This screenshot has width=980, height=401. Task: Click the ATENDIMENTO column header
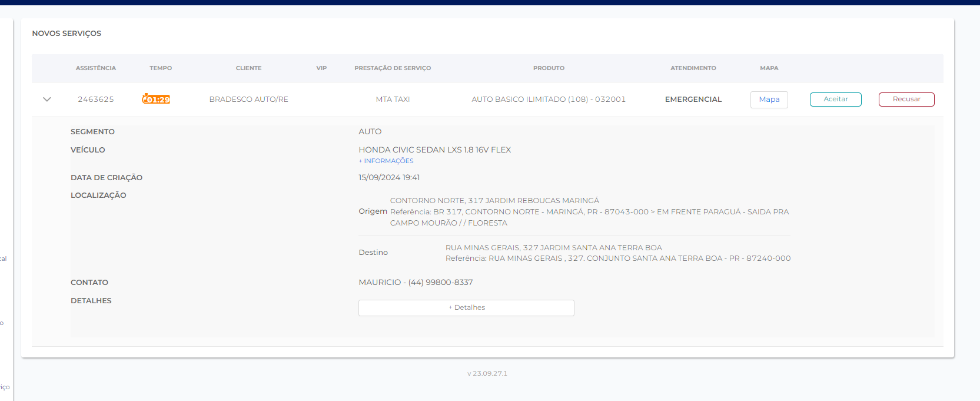693,68
